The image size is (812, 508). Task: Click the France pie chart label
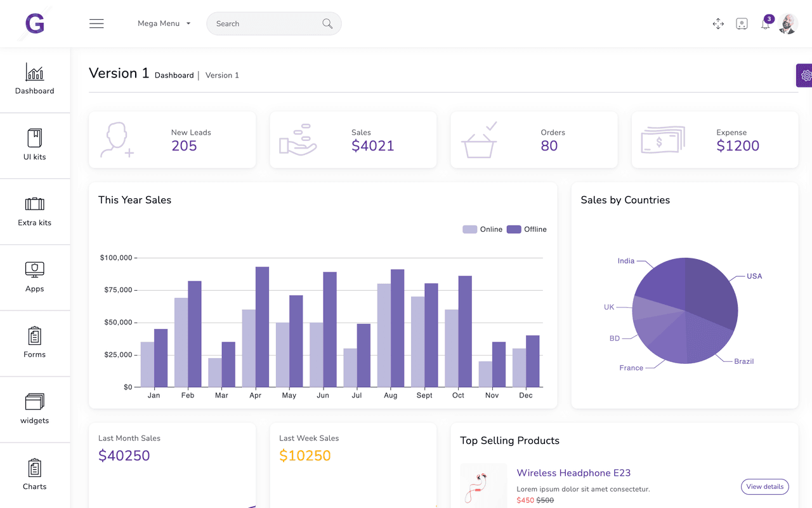click(x=631, y=368)
